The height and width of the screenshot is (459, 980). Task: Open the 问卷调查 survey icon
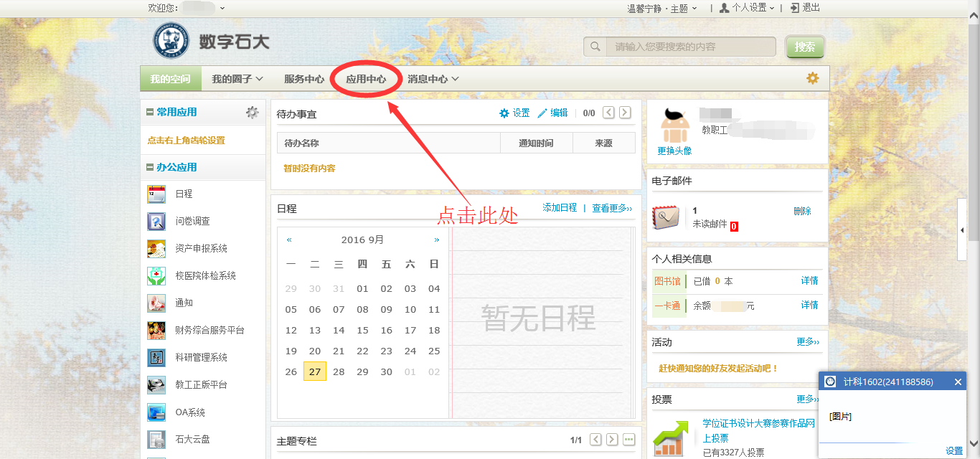click(x=156, y=222)
